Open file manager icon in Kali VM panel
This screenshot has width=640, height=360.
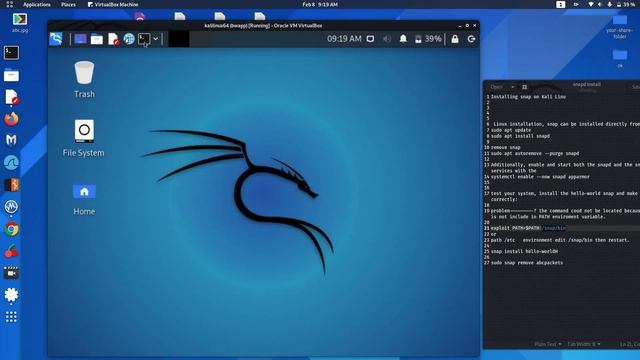pyautogui.click(x=97, y=39)
